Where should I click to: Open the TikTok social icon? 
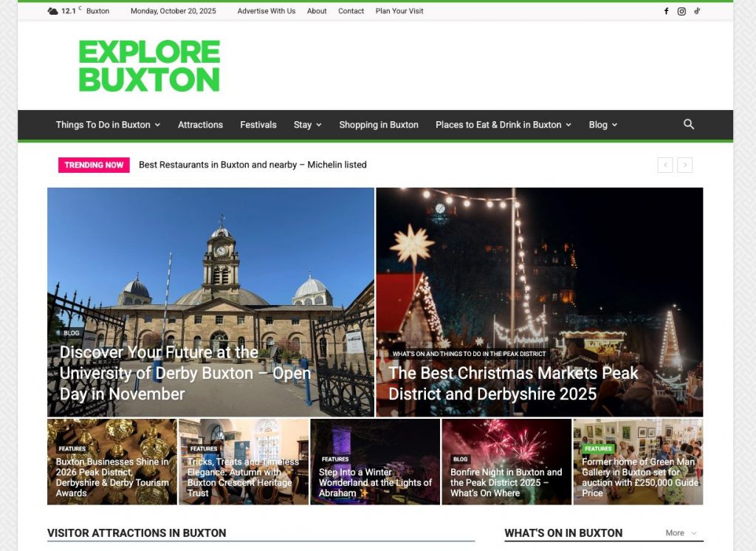click(697, 11)
